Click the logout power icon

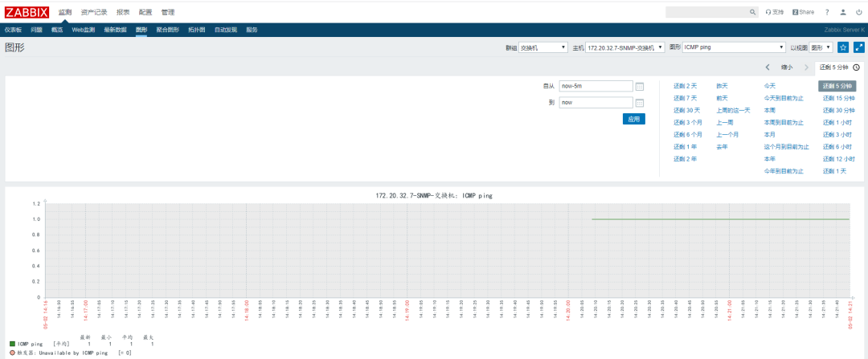858,11
